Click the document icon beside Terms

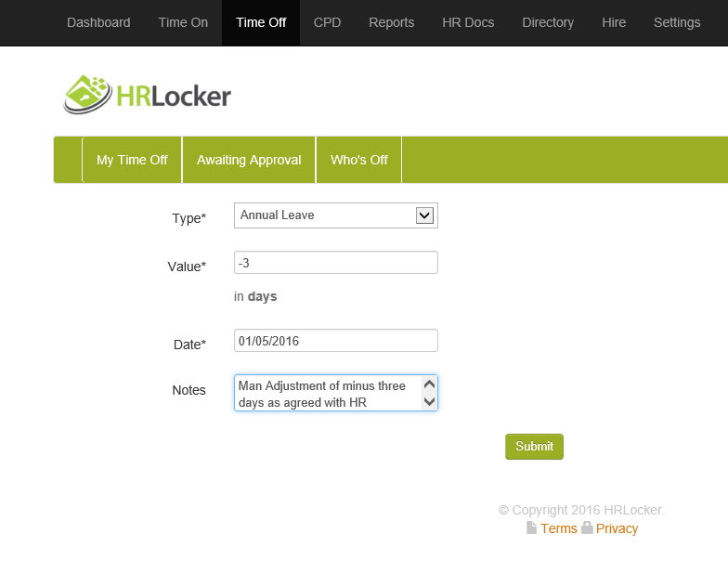pyautogui.click(x=531, y=528)
